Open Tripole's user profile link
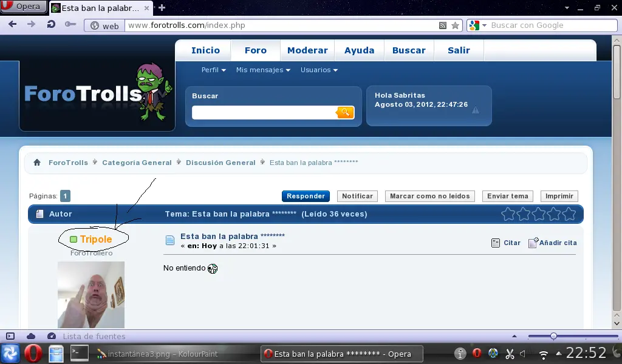622x364 pixels. (96, 239)
